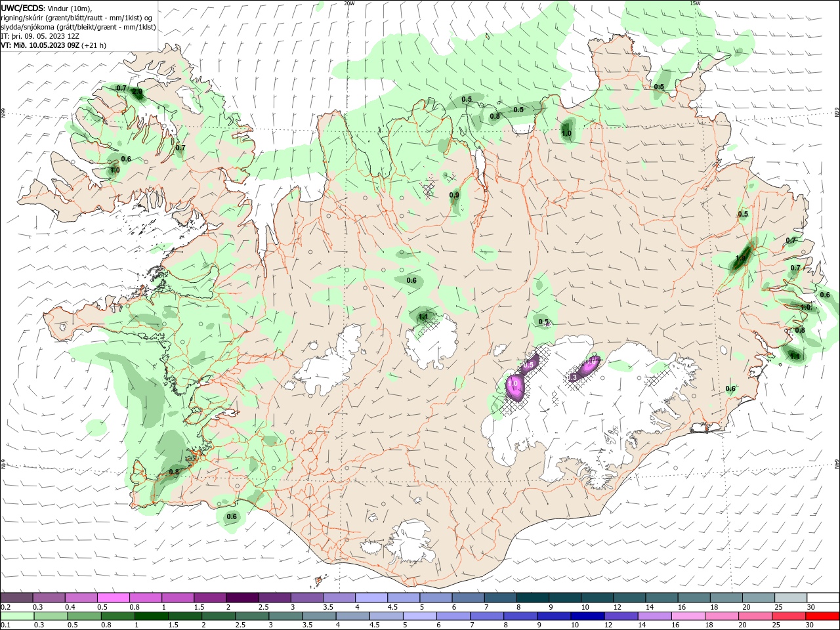Click the '0.6' value offshore south of Reykjanes
The height and width of the screenshot is (630, 840).
coord(232,516)
